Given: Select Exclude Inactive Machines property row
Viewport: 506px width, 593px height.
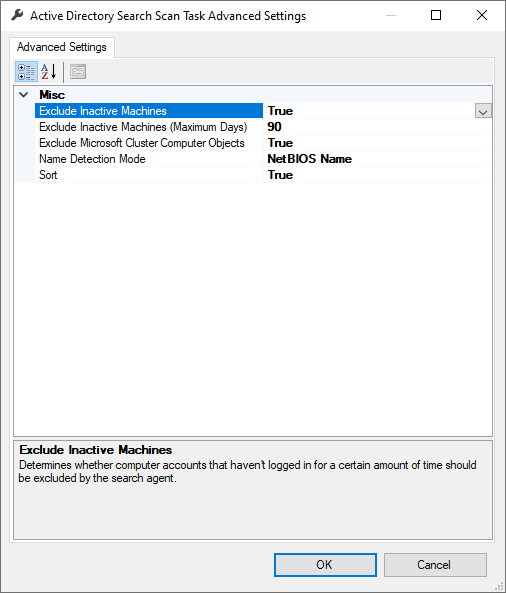Looking at the screenshot, I should [149, 111].
